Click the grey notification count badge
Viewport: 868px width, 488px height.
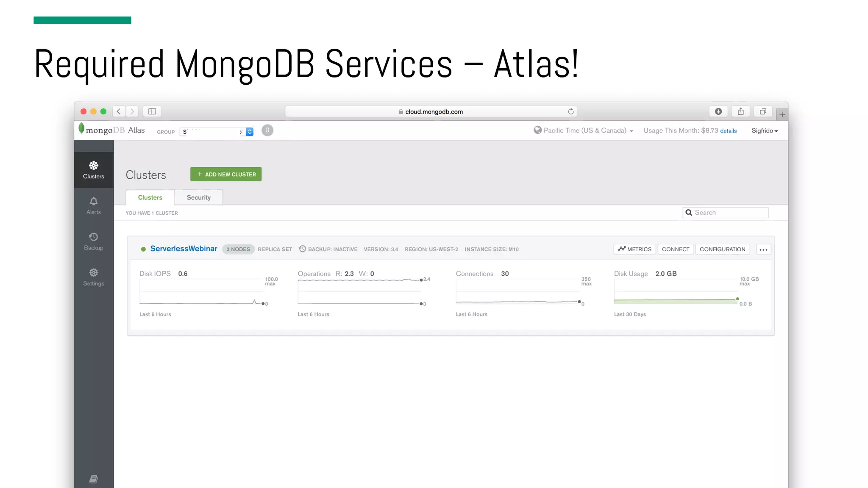point(267,130)
